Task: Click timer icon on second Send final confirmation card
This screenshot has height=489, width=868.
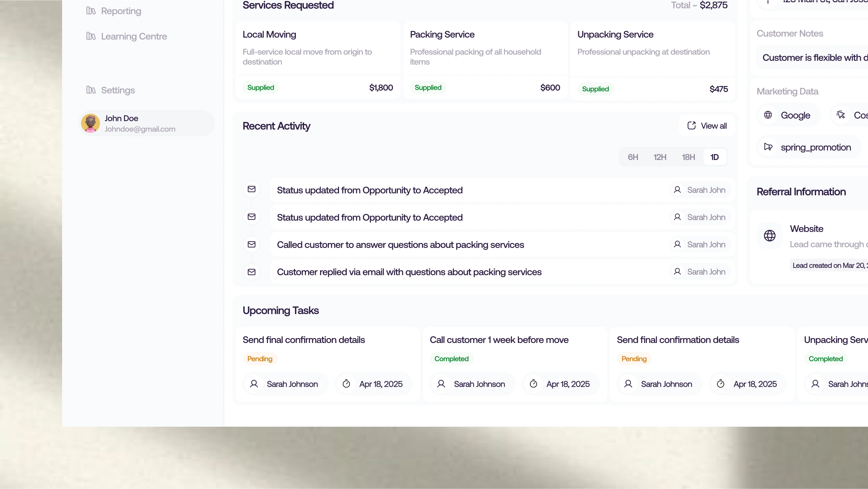Action: point(721,384)
